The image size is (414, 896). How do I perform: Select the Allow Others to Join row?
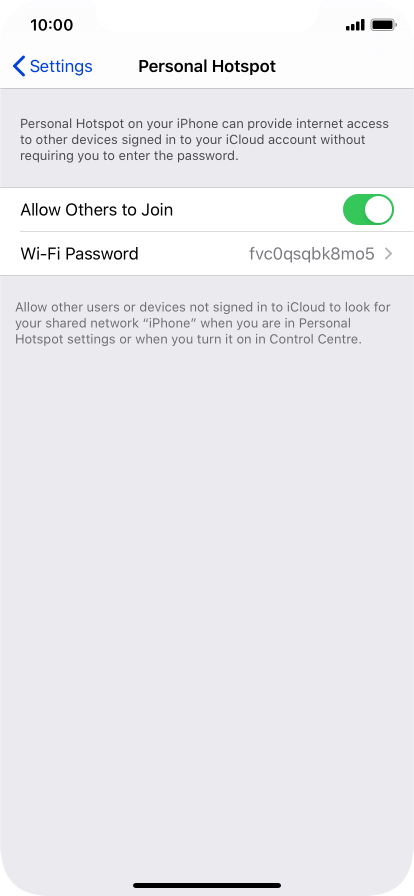[207, 210]
